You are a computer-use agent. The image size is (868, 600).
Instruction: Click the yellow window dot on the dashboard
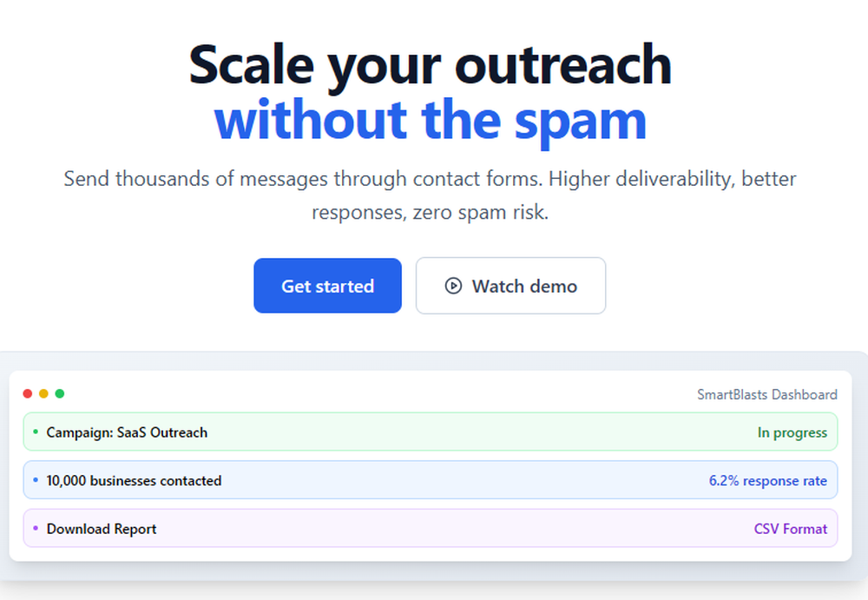(43, 393)
